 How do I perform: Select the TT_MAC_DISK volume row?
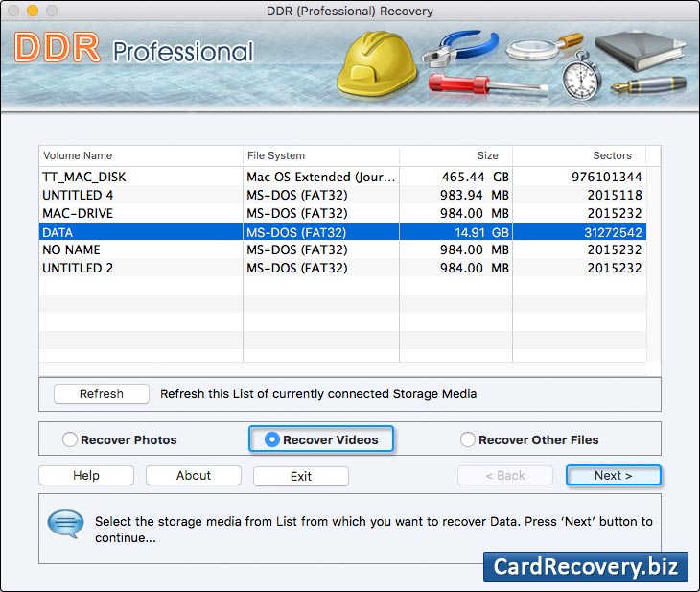tap(342, 177)
